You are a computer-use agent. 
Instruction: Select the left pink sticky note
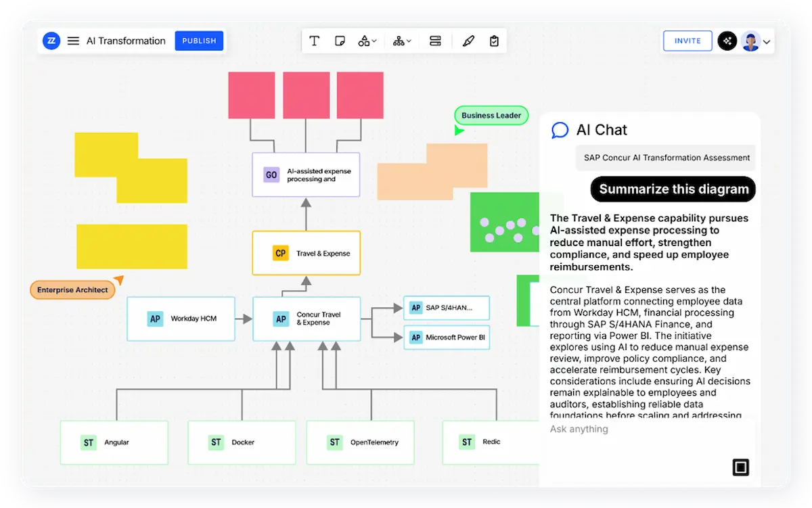click(251, 95)
